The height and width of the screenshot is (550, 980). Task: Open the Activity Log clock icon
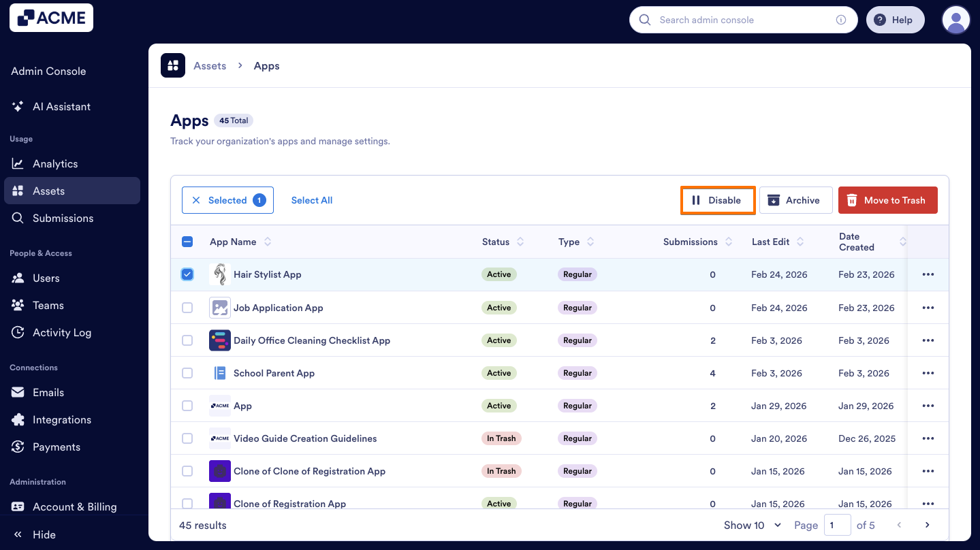(x=16, y=332)
